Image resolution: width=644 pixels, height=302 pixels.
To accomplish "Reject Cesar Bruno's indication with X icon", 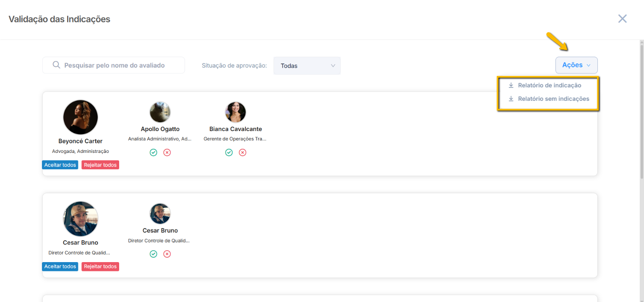I will [x=167, y=254].
